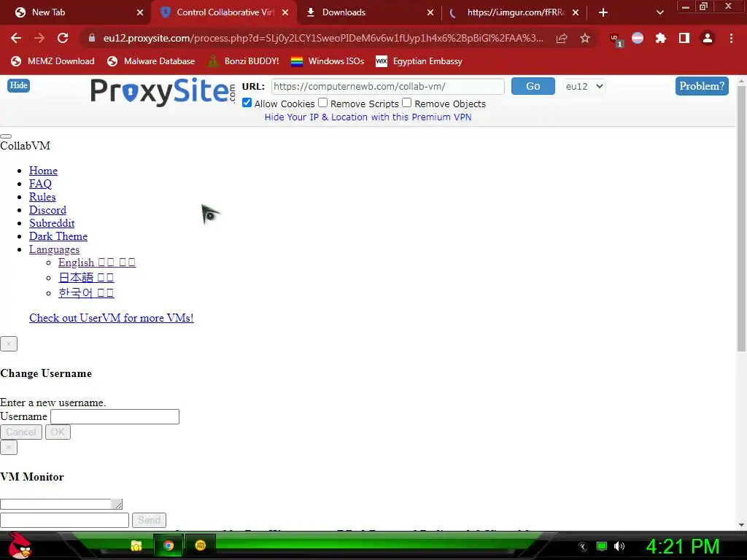Focus the Username text field
The height and width of the screenshot is (560, 747).
pos(115,416)
